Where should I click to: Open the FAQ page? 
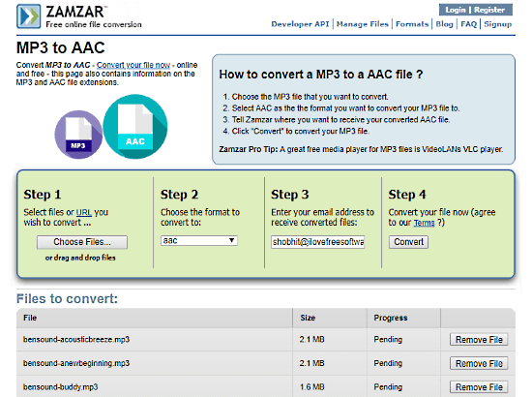[x=468, y=24]
